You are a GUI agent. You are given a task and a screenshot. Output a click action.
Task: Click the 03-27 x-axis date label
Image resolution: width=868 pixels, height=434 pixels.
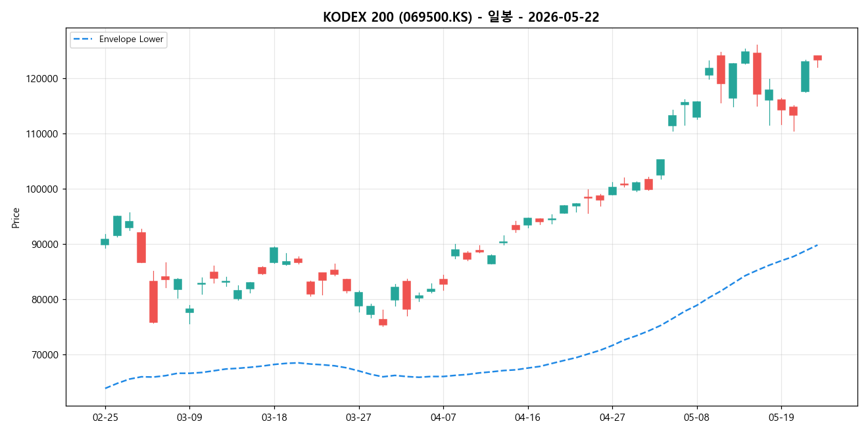[x=358, y=418]
